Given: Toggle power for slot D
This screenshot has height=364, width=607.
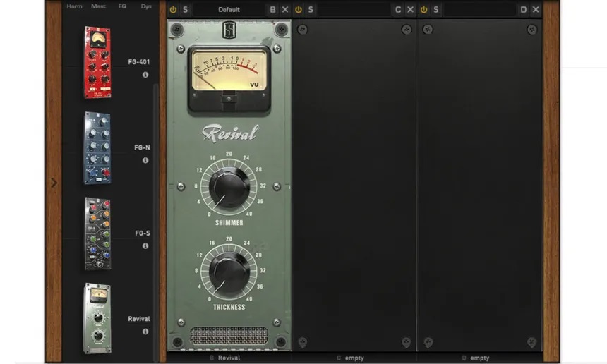Looking at the screenshot, I should (x=424, y=10).
